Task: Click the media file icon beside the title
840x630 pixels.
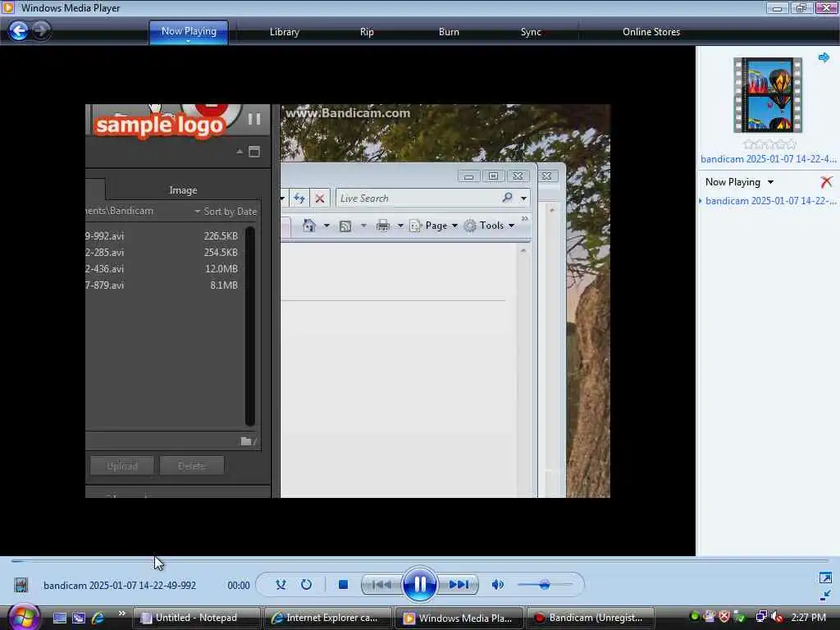Action: point(21,585)
